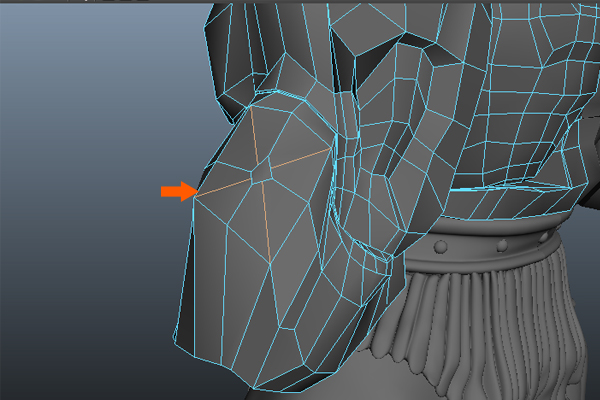Pick the vertex at the orange edge's left end
The image size is (600, 400).
coord(195,197)
